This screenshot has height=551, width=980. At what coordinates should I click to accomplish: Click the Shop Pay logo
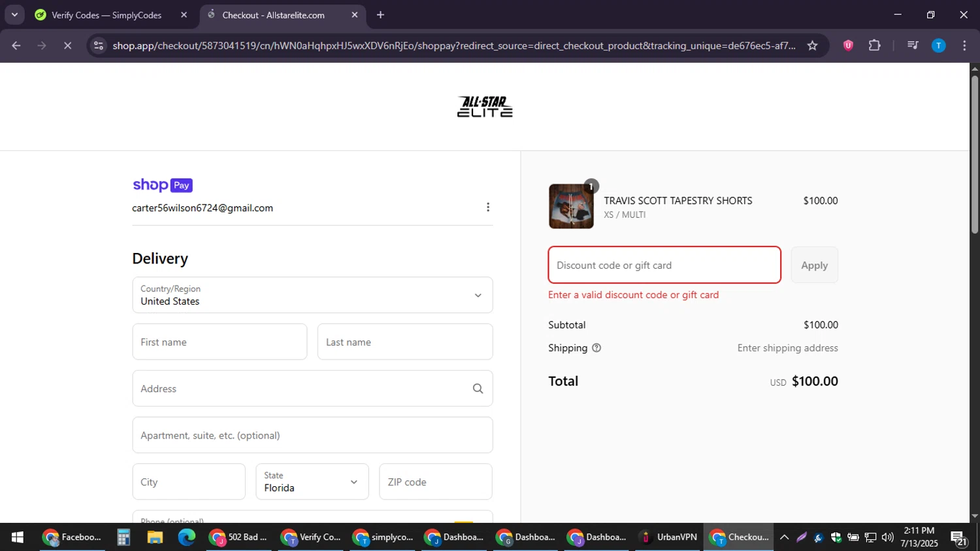(163, 185)
